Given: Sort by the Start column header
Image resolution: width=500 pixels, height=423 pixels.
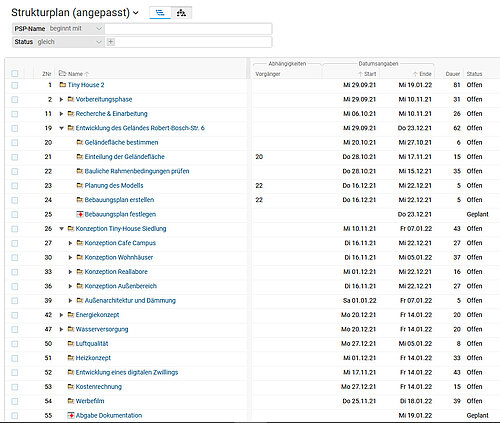Looking at the screenshot, I should coord(369,74).
